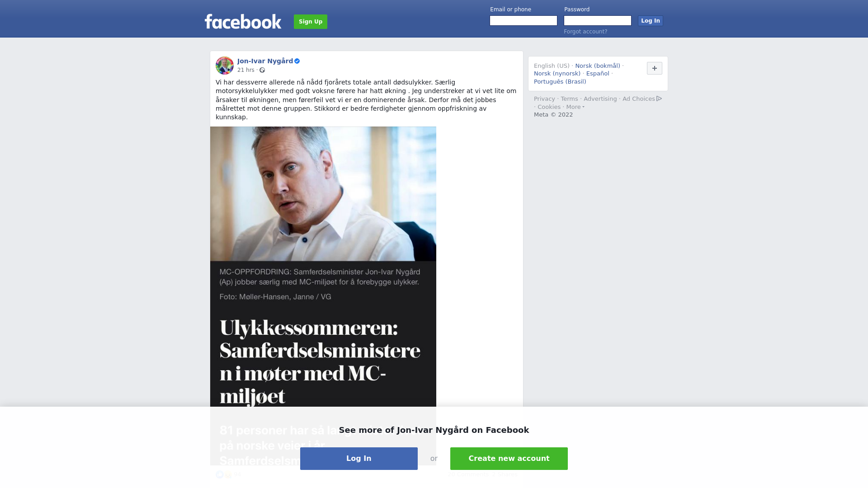This screenshot has height=488, width=868.
Task: Click the large blue Log In banner button
Action: coord(359,459)
